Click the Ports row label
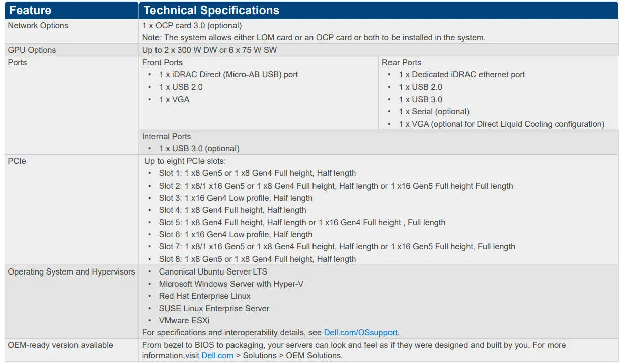The image size is (625, 364). pos(18,63)
